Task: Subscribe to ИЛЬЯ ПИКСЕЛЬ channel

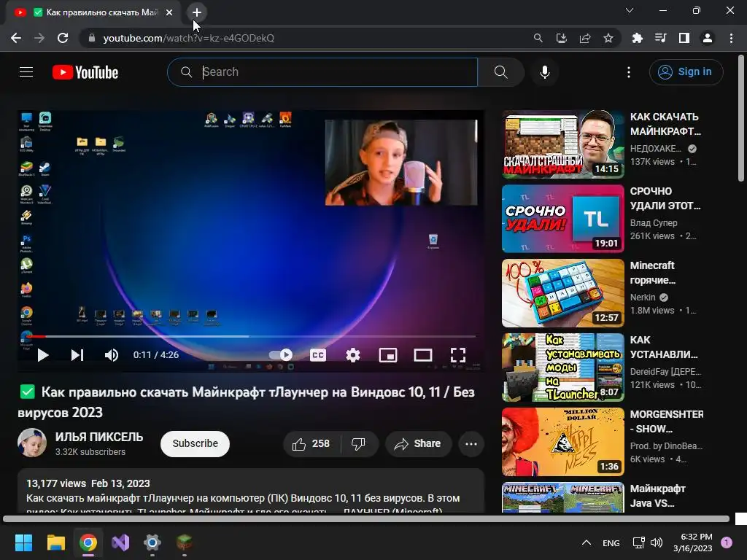Action: point(195,443)
